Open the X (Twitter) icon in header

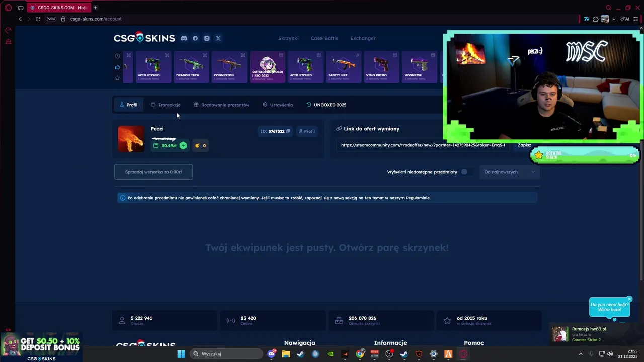click(x=218, y=38)
